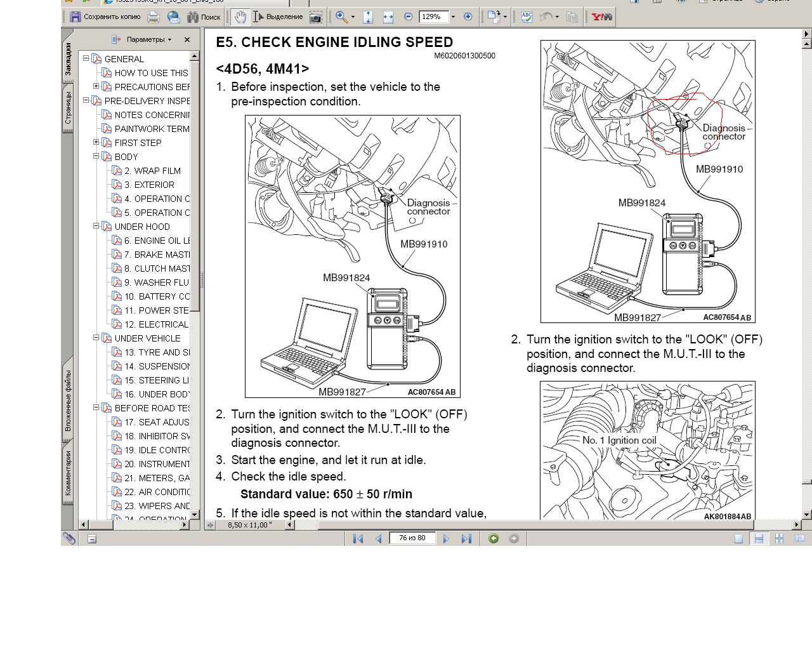
Task: Click the Fit Width icon
Action: point(388,17)
